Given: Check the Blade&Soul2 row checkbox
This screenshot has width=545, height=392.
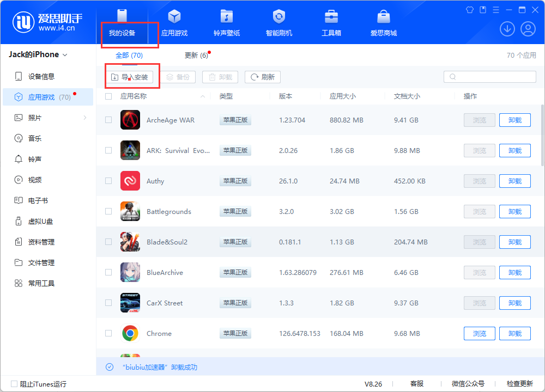Looking at the screenshot, I should click(108, 242).
